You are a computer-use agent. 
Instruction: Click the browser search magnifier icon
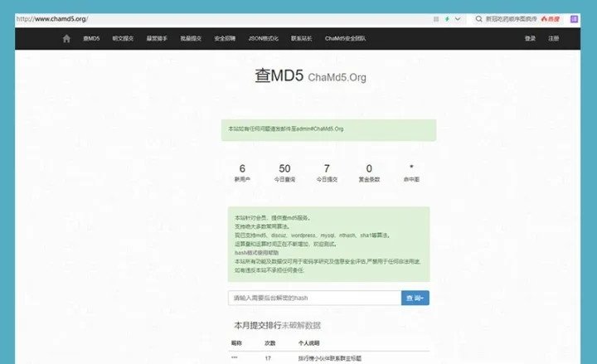tap(478, 19)
